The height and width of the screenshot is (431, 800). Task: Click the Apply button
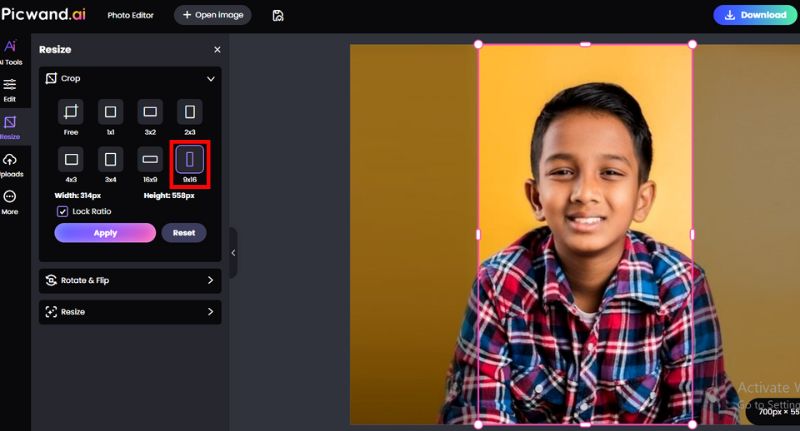105,233
